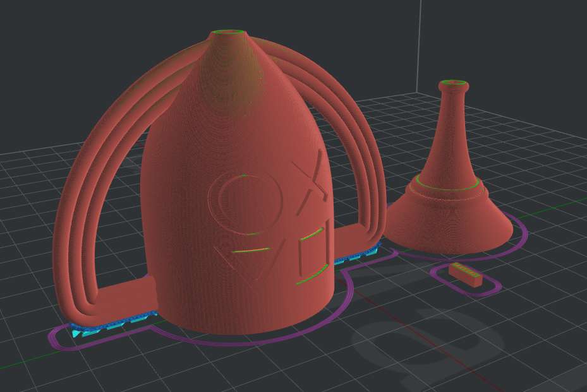This screenshot has width=587, height=392.
Task: Click the top opening of the funnel model
Action: tap(454, 83)
